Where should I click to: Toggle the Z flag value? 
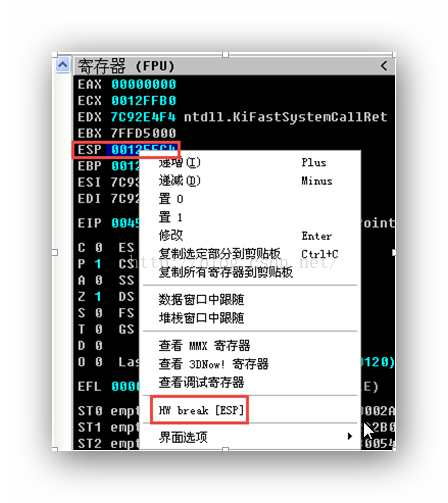(x=98, y=297)
